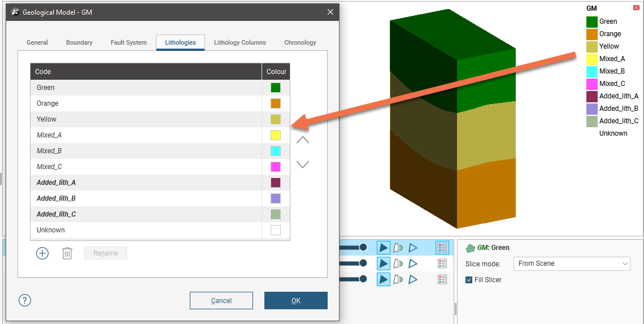Click the outlined triangle icon in the third row

click(413, 279)
